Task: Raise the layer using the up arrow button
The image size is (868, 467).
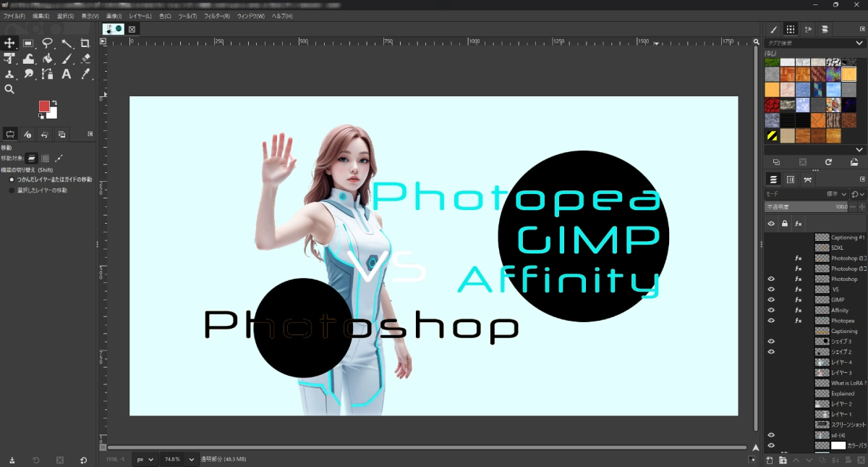Action: pyautogui.click(x=797, y=460)
